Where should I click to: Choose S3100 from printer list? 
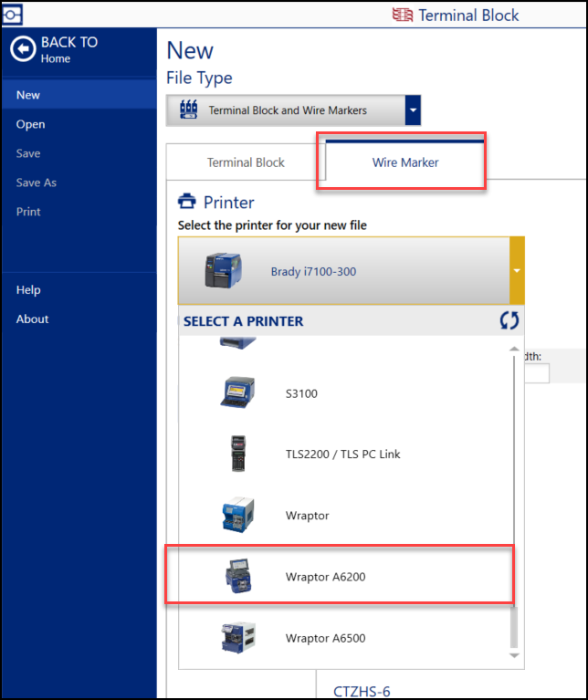344,392
